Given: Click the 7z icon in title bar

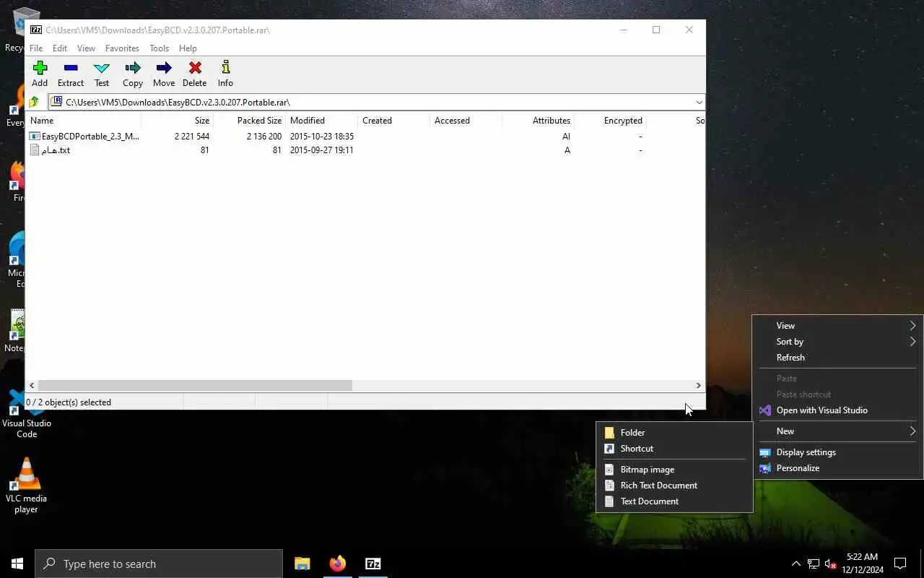Looking at the screenshot, I should [35, 30].
